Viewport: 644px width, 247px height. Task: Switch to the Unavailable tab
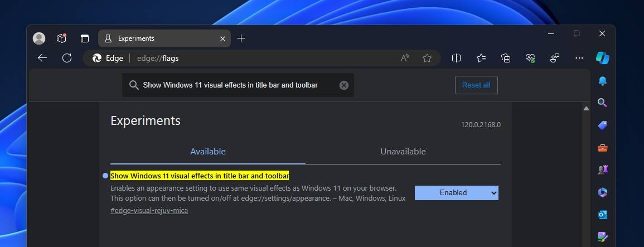403,151
